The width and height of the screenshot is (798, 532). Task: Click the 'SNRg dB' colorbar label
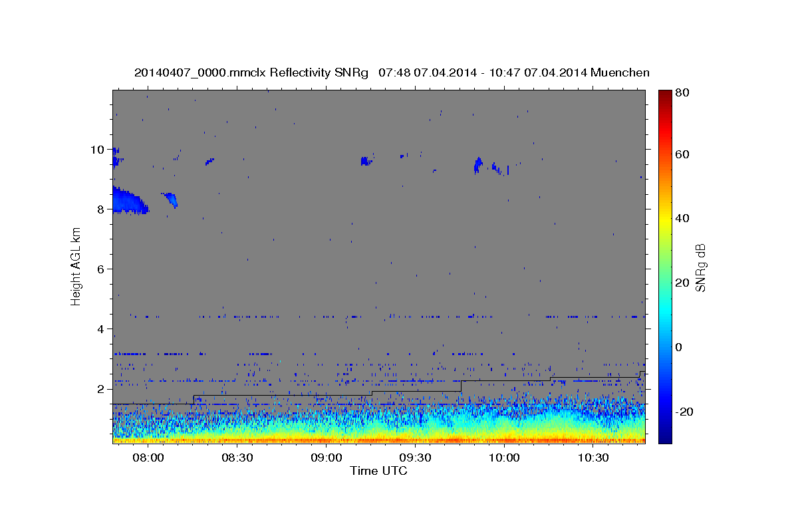click(700, 267)
